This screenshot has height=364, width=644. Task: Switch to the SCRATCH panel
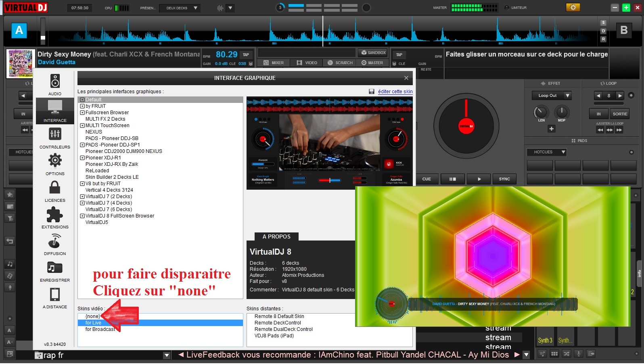coord(340,63)
